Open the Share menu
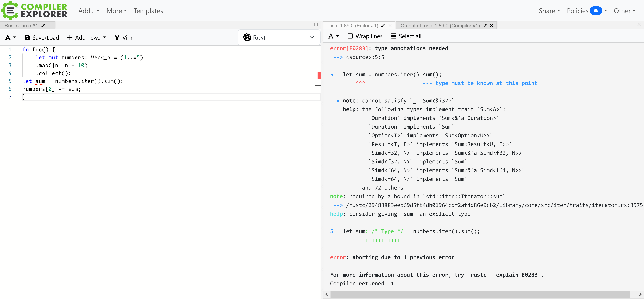644x299 pixels. 549,11
